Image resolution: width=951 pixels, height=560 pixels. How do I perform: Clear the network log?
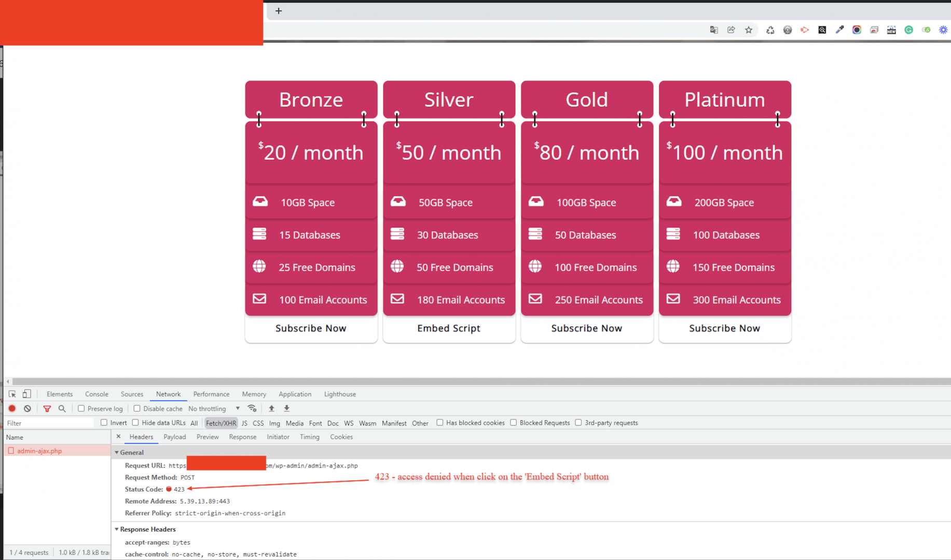27,409
